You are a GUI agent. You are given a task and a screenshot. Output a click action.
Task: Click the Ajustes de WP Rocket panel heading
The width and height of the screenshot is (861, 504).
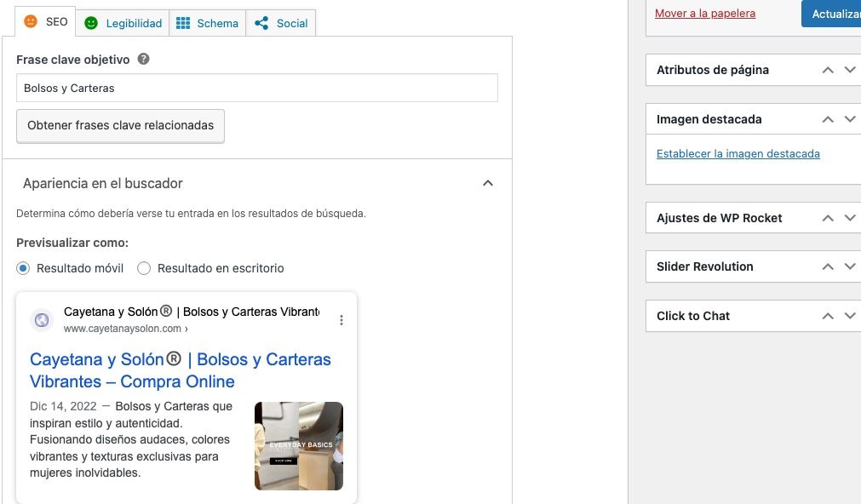click(x=720, y=218)
